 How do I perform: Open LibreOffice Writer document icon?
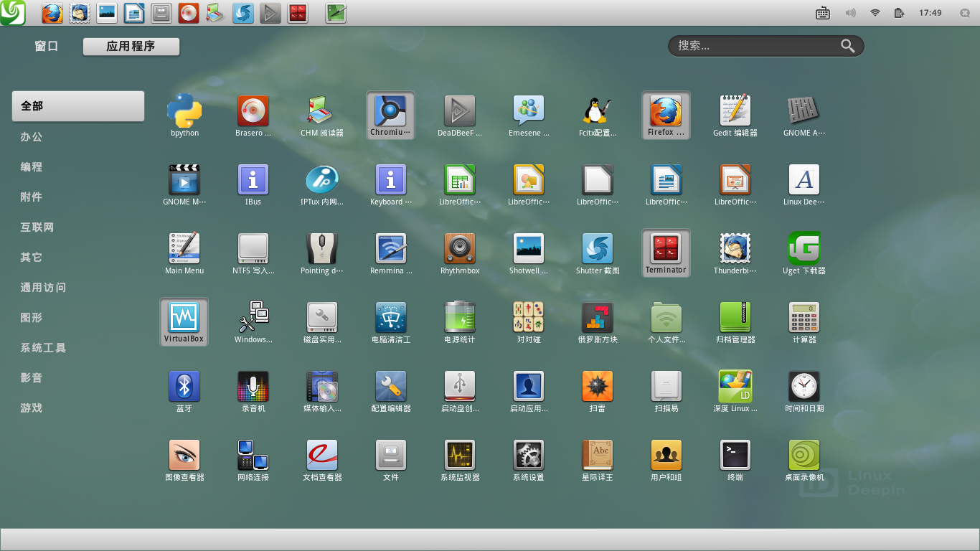[x=666, y=185]
